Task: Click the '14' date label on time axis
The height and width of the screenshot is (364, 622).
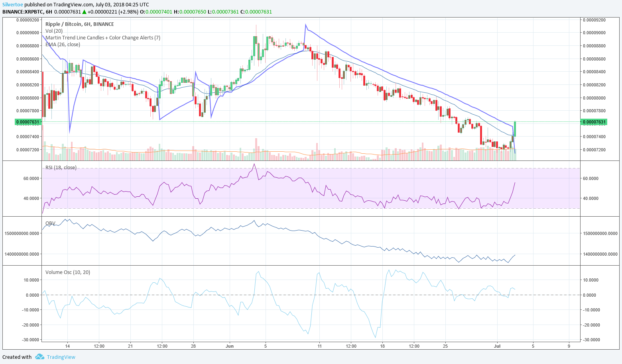Action: (68, 346)
